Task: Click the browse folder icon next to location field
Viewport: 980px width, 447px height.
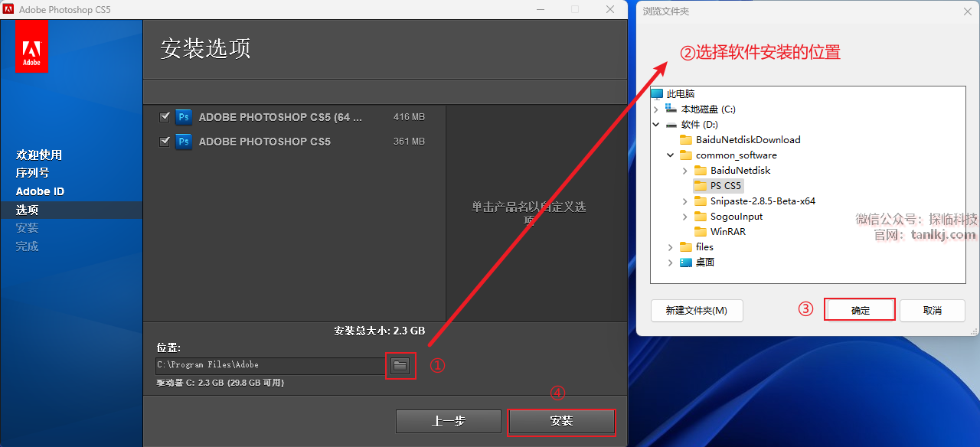Action: [x=400, y=365]
